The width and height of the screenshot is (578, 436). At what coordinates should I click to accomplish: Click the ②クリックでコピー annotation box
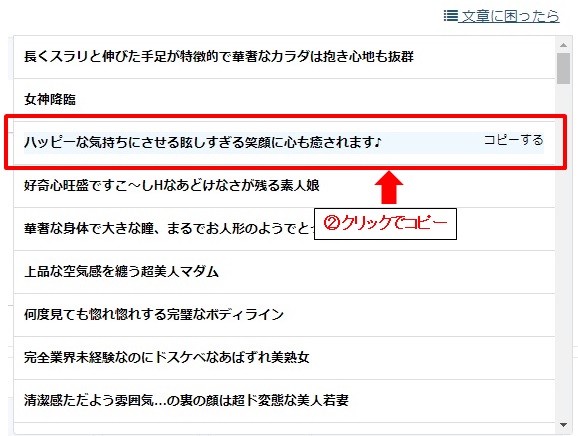tap(385, 224)
